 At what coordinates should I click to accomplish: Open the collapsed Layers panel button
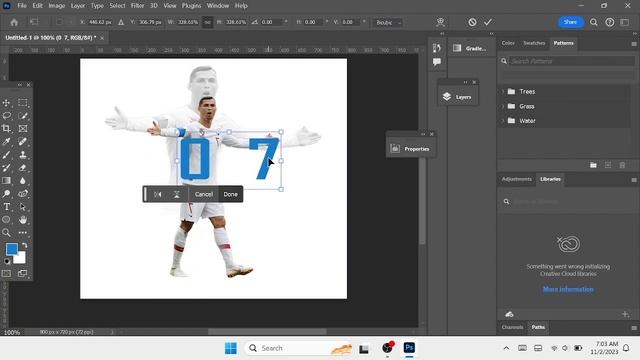coord(458,97)
